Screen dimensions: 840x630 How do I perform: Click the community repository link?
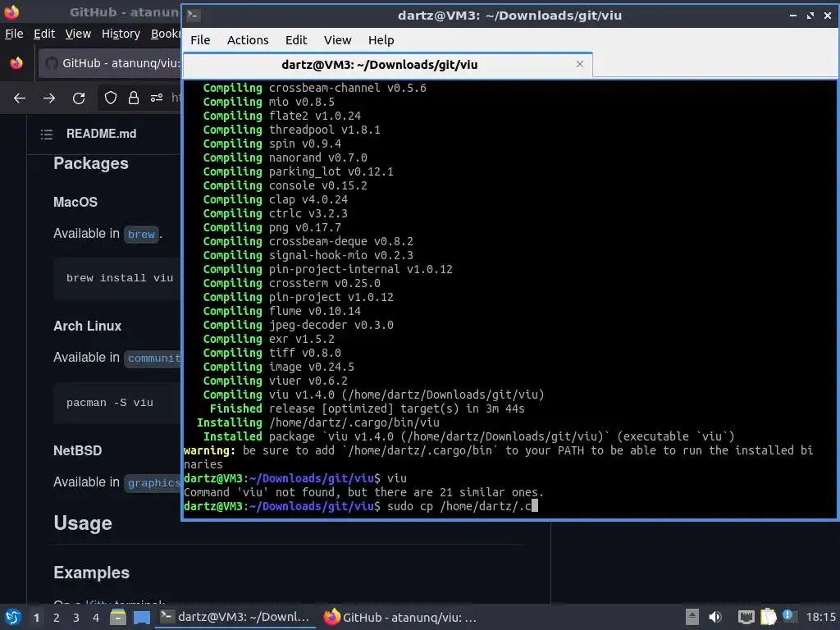pyautogui.click(x=153, y=358)
